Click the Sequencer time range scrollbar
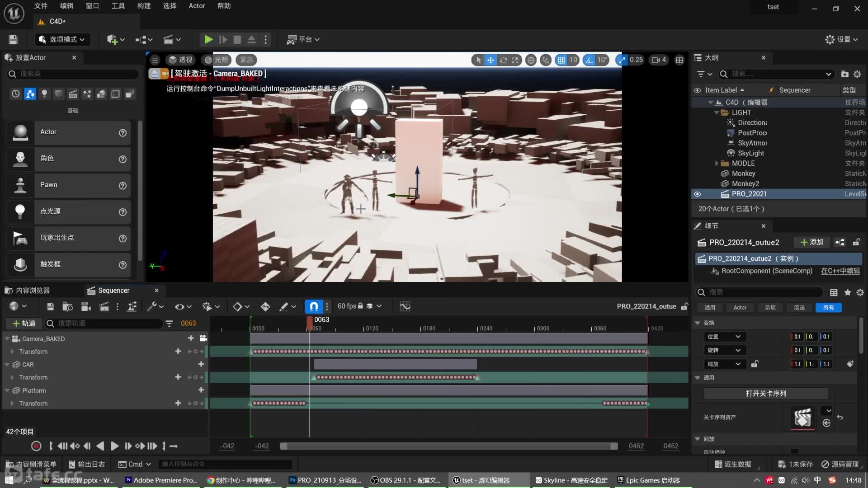868x488 pixels. click(448, 446)
